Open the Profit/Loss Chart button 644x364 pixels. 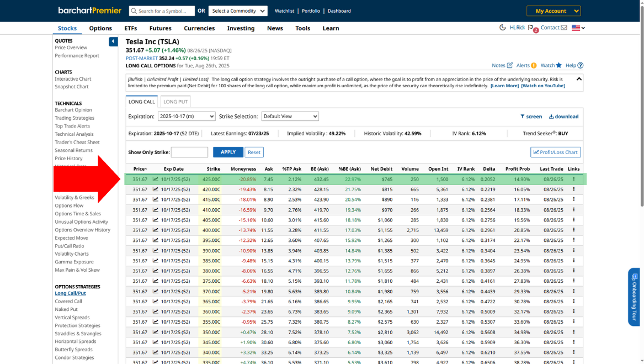point(555,152)
